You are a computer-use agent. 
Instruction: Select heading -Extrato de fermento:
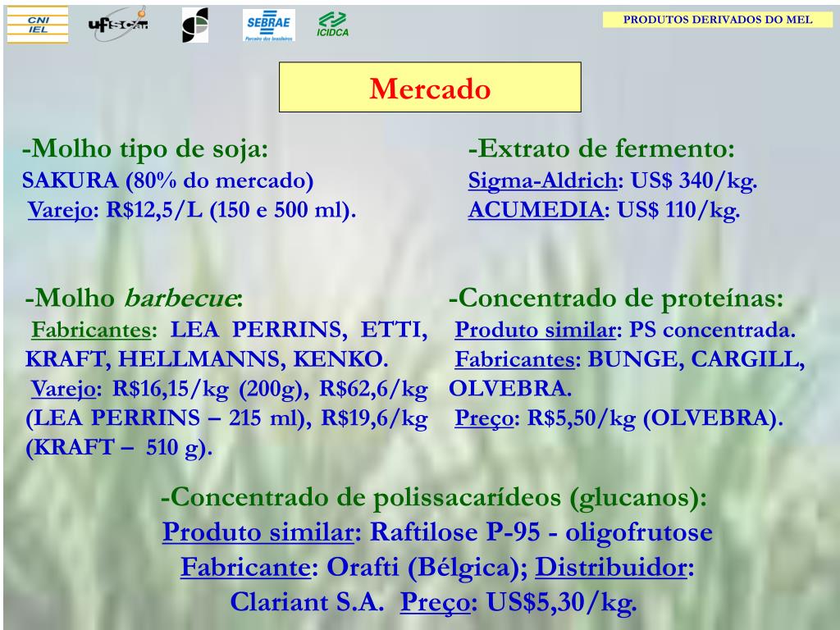pyautogui.click(x=601, y=148)
